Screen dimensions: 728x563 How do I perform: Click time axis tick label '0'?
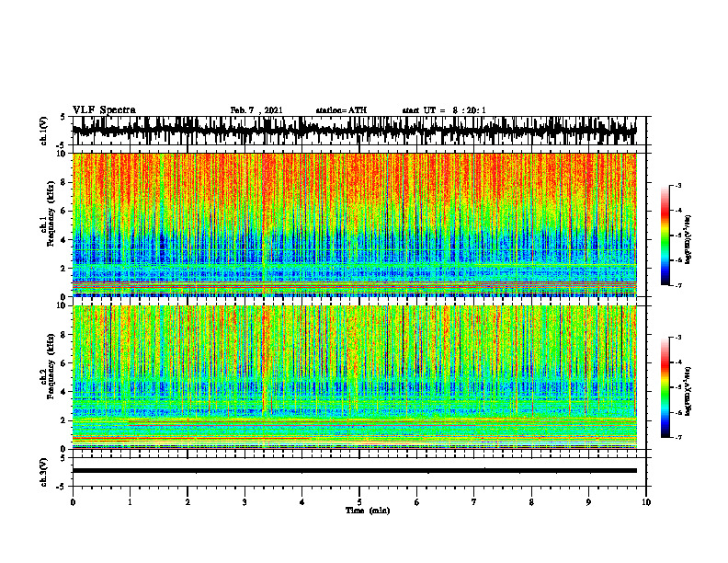click(73, 502)
